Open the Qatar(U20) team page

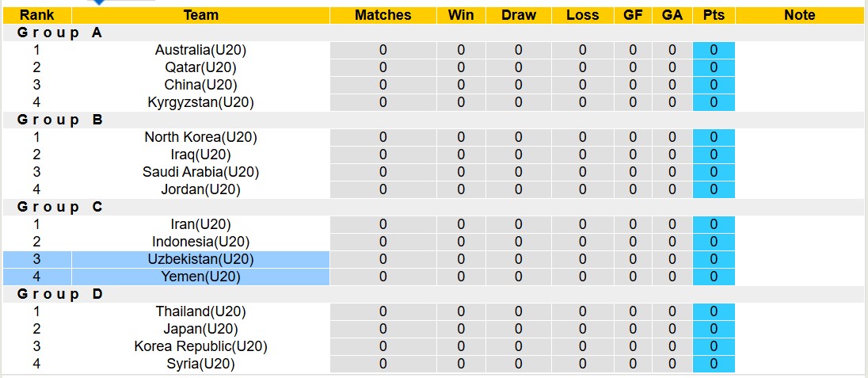click(x=200, y=67)
